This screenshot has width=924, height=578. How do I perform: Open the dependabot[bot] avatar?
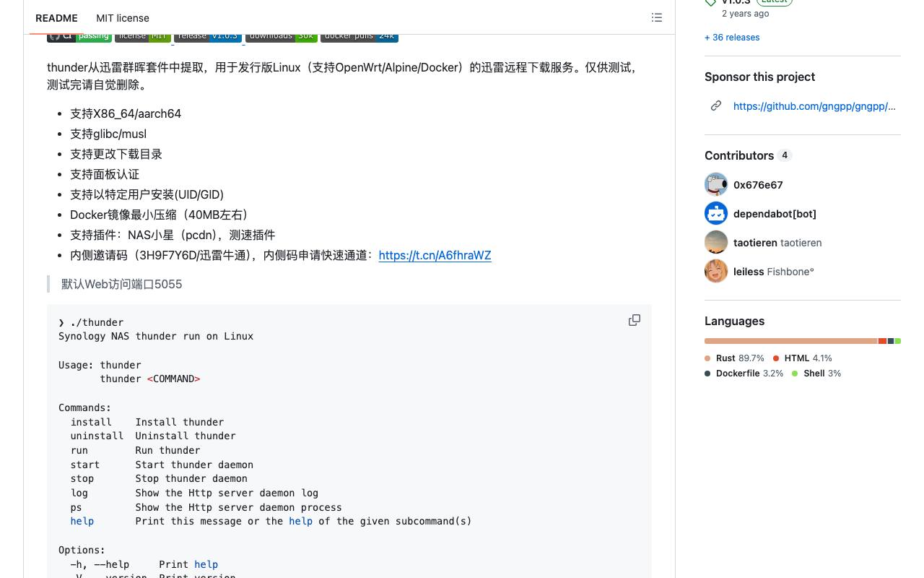(x=716, y=213)
